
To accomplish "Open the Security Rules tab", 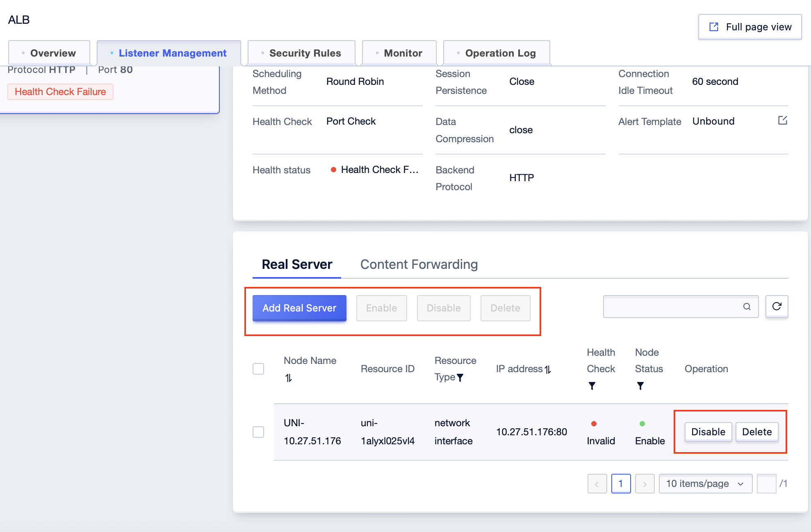I will point(301,53).
